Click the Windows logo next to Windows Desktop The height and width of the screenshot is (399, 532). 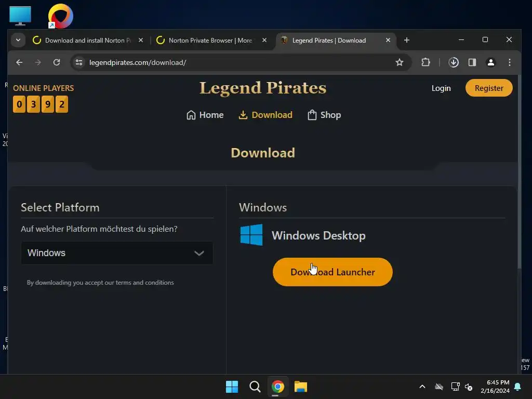click(251, 235)
